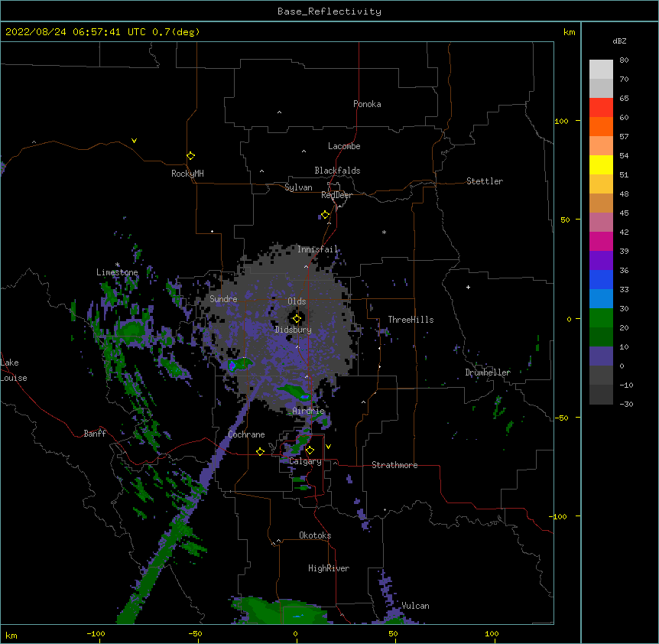
Task: Click the Airdrie label
Action: click(309, 411)
